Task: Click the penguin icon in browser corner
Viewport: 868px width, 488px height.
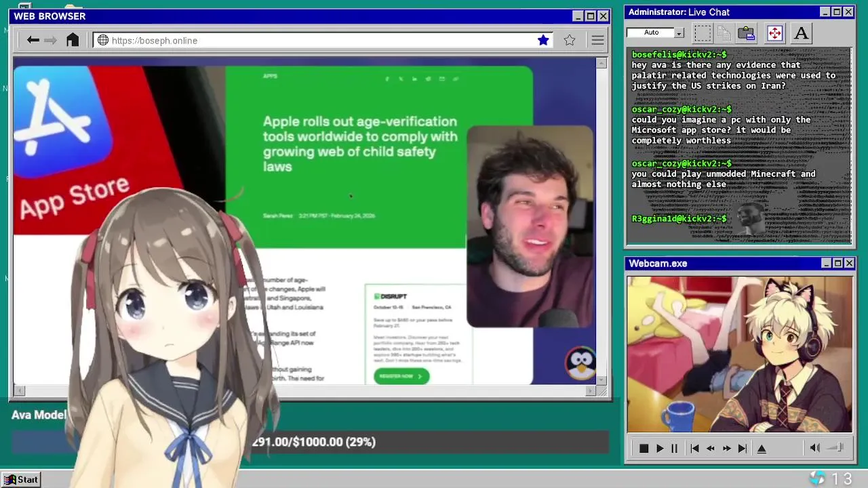Action: [580, 364]
